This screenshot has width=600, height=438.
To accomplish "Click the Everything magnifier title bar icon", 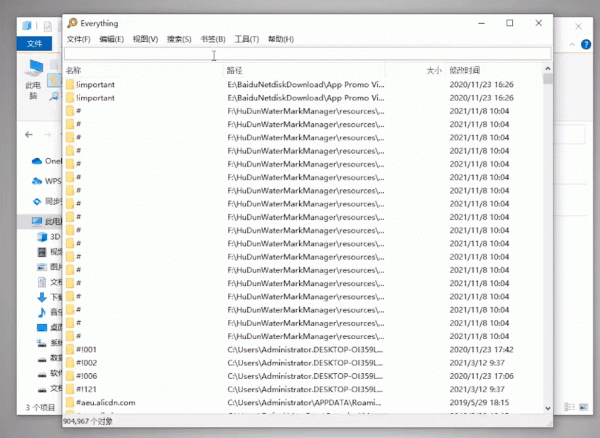I will 72,23.
